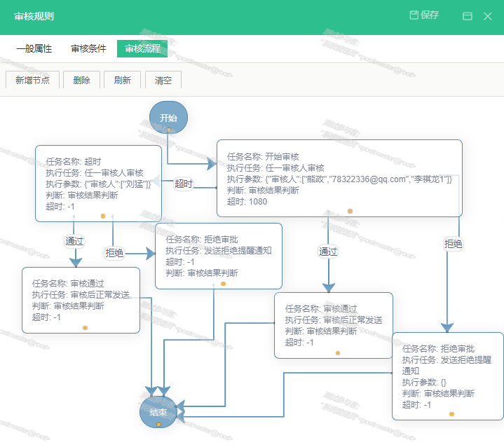The image size is (504, 447).
Task: Open the 审核条件 tab
Action: pyautogui.click(x=89, y=49)
